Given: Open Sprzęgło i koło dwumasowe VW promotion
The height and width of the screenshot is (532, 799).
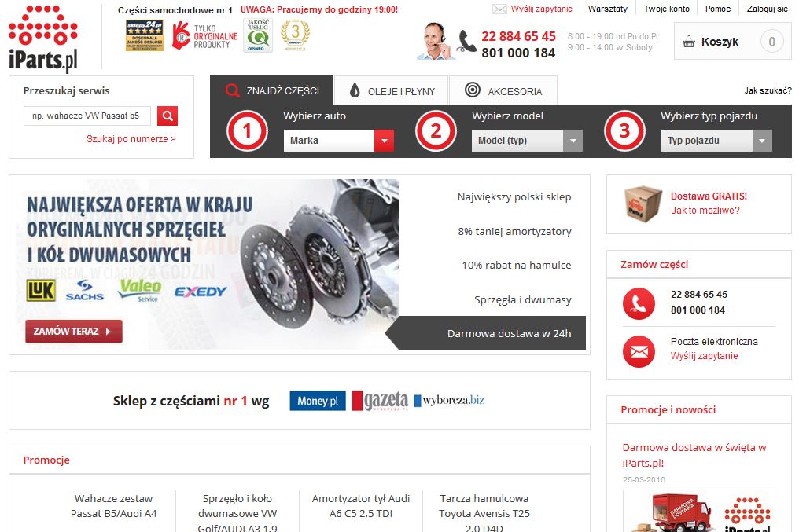Looking at the screenshot, I should pos(237,512).
